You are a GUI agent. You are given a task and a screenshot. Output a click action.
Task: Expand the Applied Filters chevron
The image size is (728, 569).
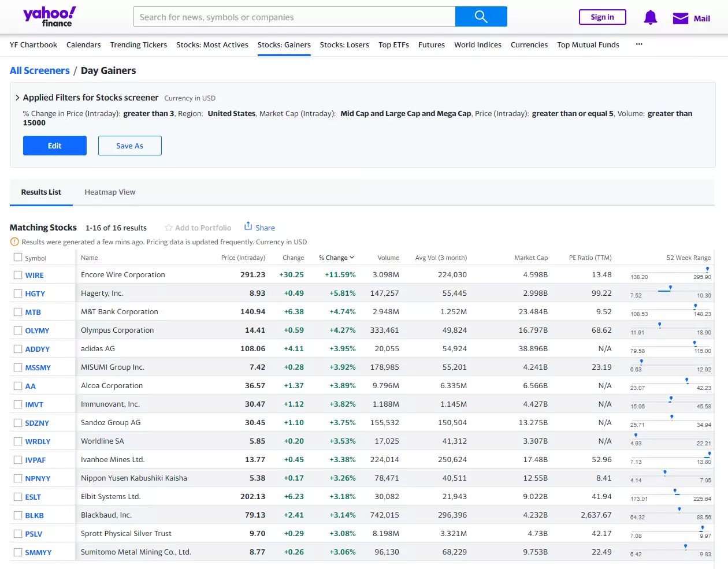click(17, 98)
